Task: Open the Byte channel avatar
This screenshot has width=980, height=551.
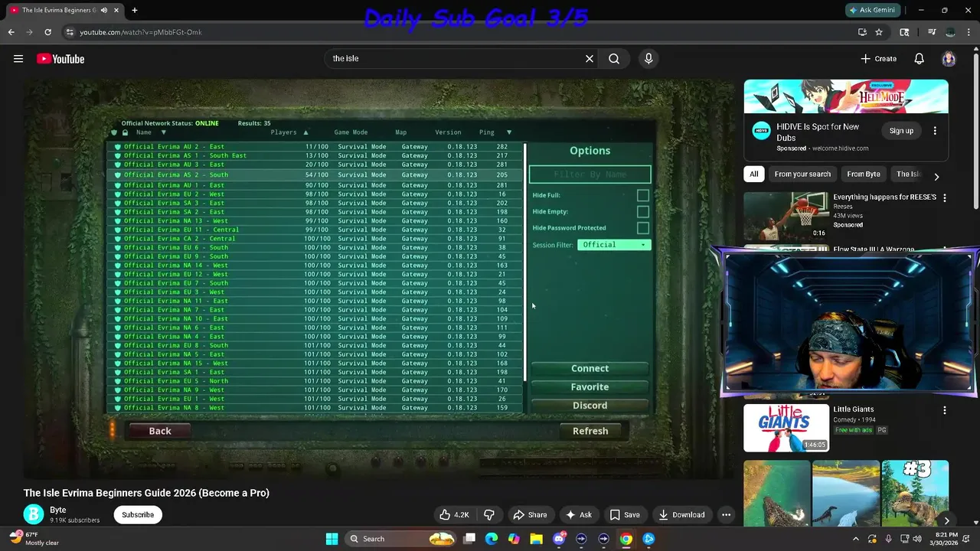Action: pyautogui.click(x=34, y=514)
